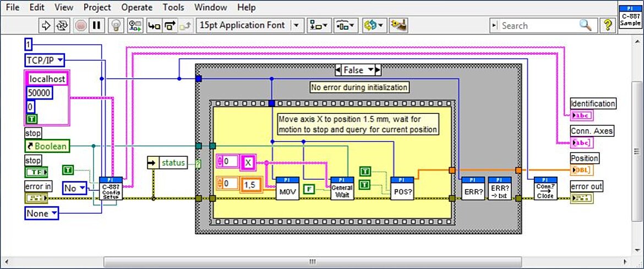
Task: Open the case selector False dropdown
Action: [x=358, y=70]
